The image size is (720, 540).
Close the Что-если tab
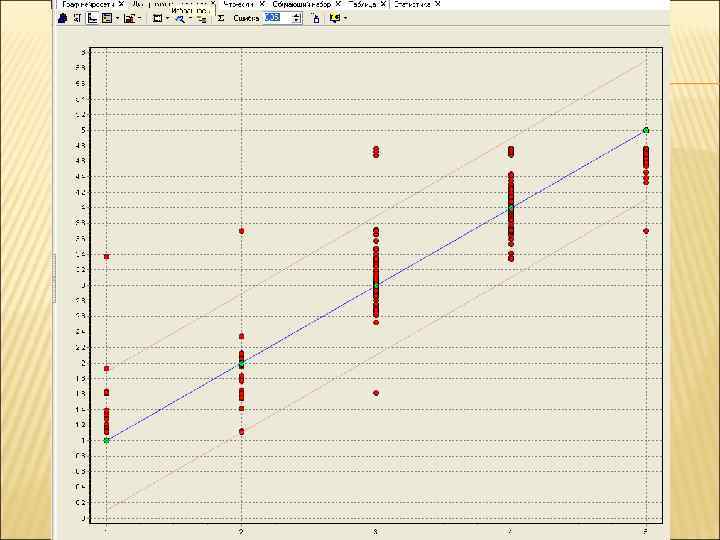pyautogui.click(x=262, y=4)
